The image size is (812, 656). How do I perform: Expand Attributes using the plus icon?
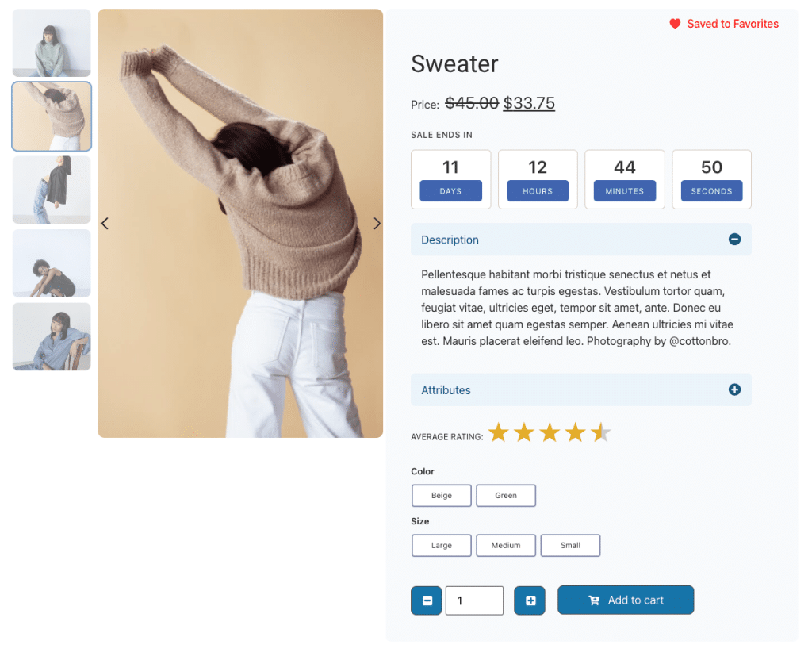[x=734, y=389]
